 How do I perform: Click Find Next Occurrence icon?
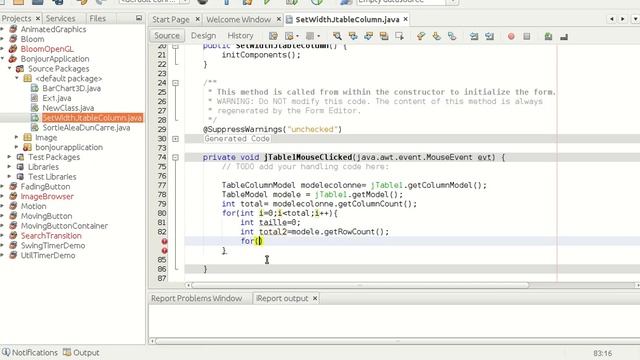coord(368,36)
